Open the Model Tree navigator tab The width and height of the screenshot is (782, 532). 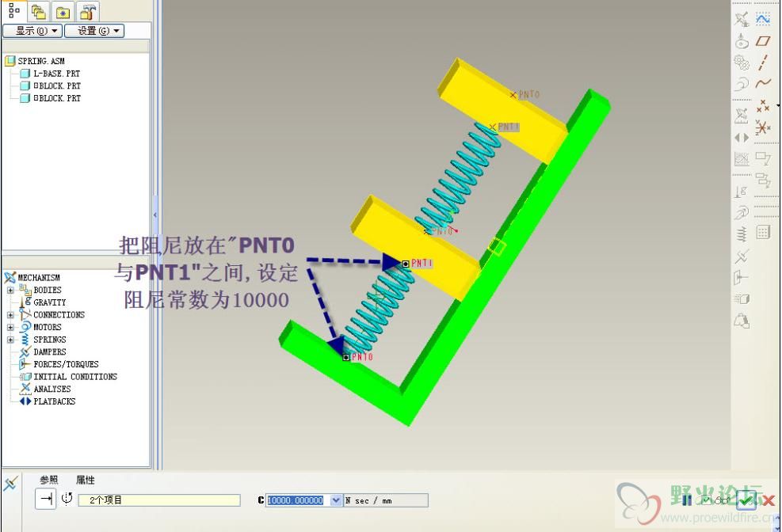point(14,10)
